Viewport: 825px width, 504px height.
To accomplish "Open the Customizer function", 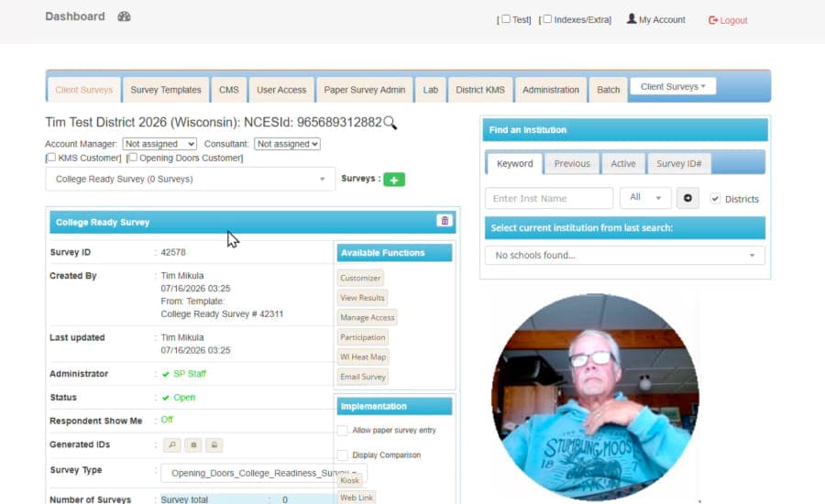I will 360,279.
